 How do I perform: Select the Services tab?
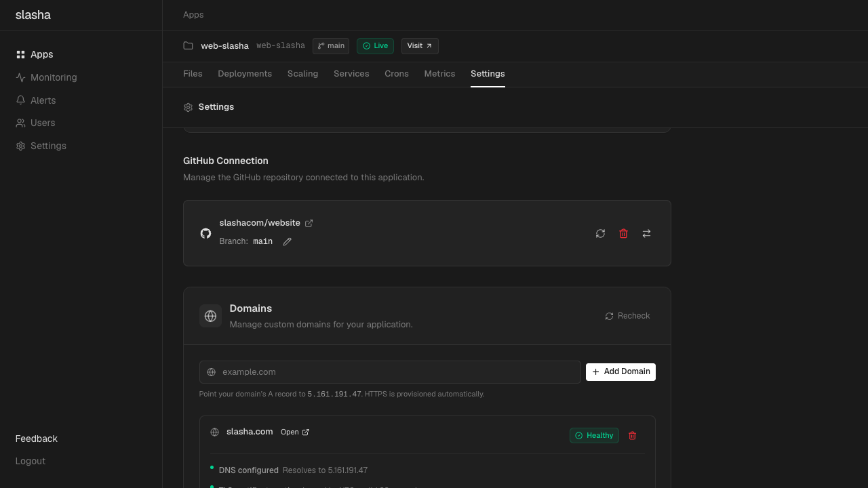tap(351, 74)
